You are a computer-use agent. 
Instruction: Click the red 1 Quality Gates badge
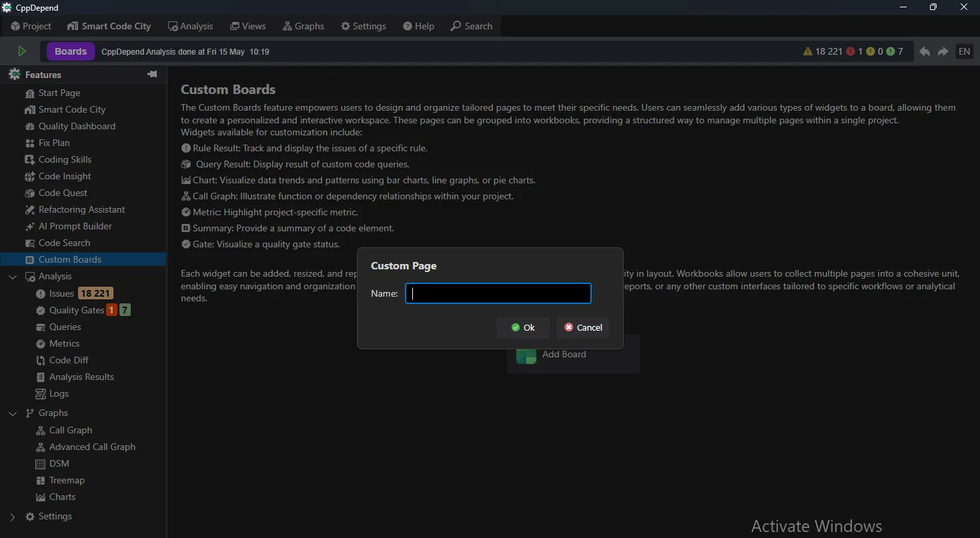pos(112,310)
